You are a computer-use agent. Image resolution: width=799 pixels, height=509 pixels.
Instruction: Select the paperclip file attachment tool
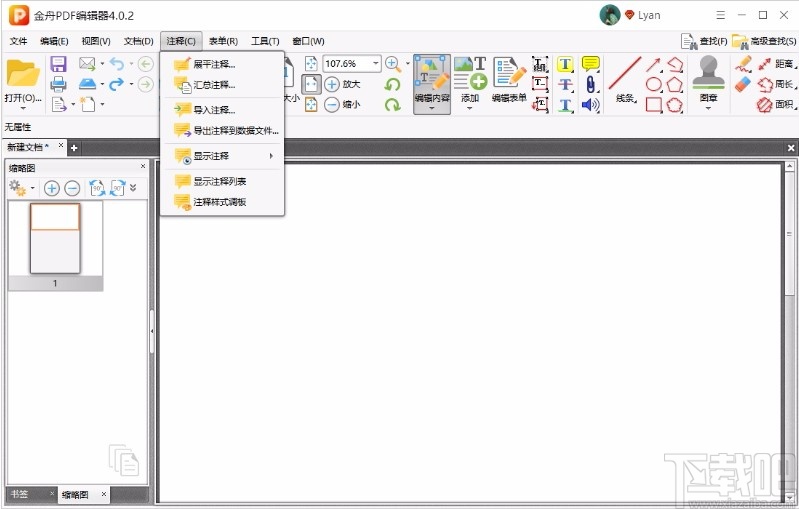pos(591,85)
